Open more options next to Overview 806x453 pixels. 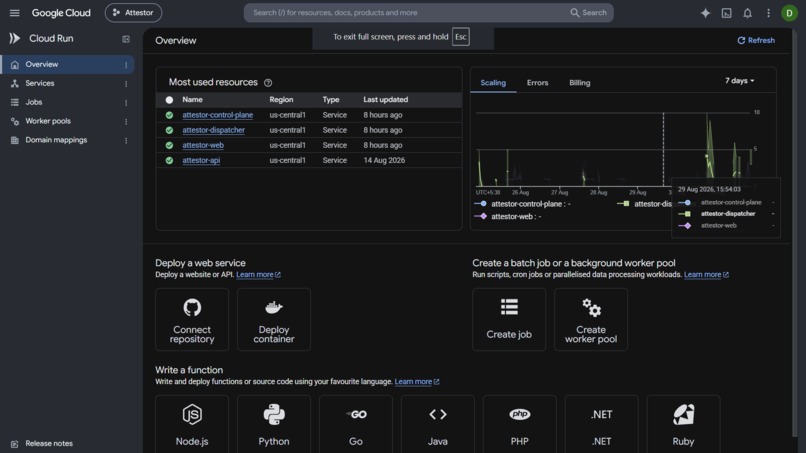click(126, 65)
